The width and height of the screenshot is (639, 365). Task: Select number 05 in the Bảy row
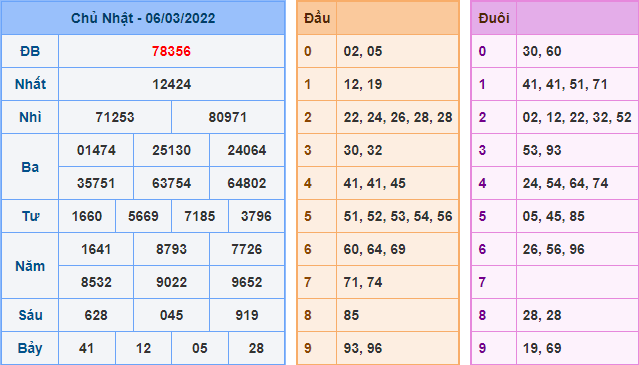[x=200, y=348]
